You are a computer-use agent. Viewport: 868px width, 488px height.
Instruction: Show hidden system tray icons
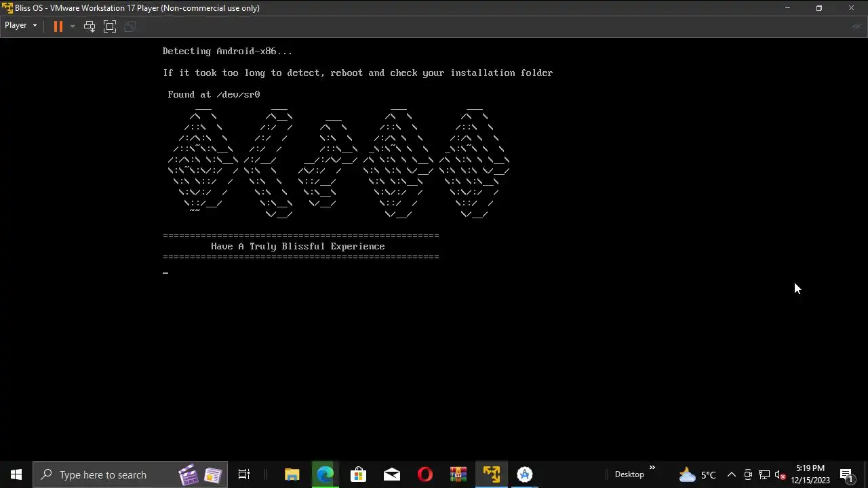(732, 474)
